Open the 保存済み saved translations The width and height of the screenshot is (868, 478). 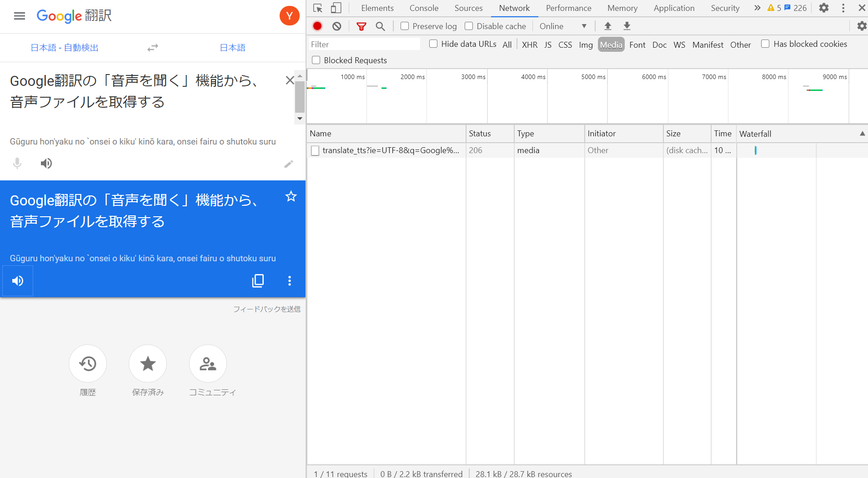click(x=148, y=363)
